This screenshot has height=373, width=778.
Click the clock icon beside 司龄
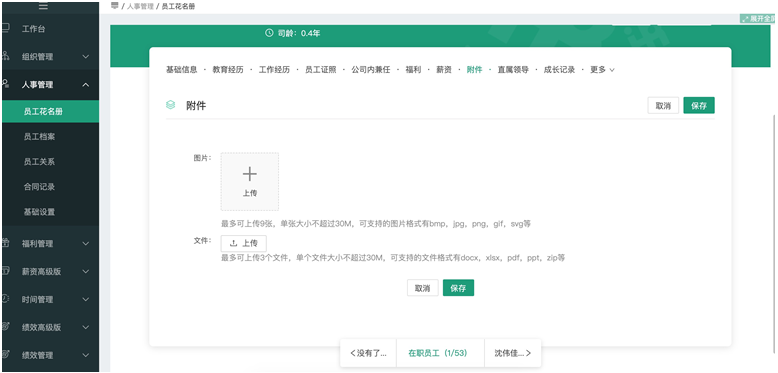(x=269, y=33)
